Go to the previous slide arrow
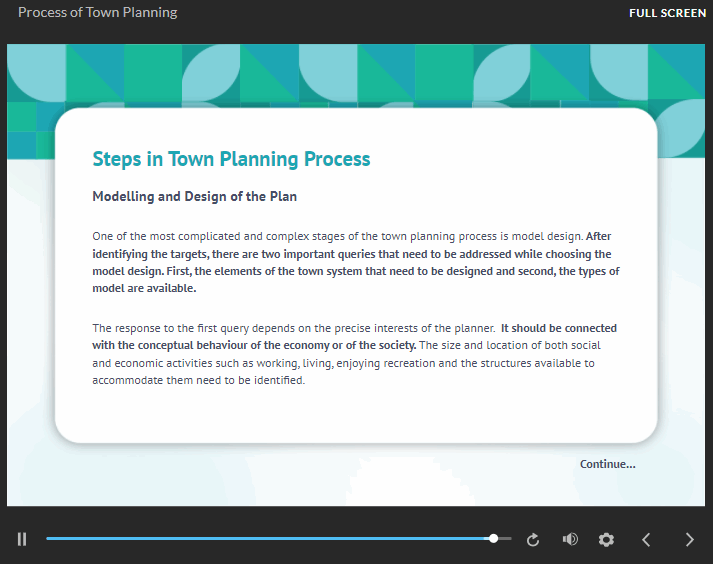The height and width of the screenshot is (564, 713). click(646, 539)
